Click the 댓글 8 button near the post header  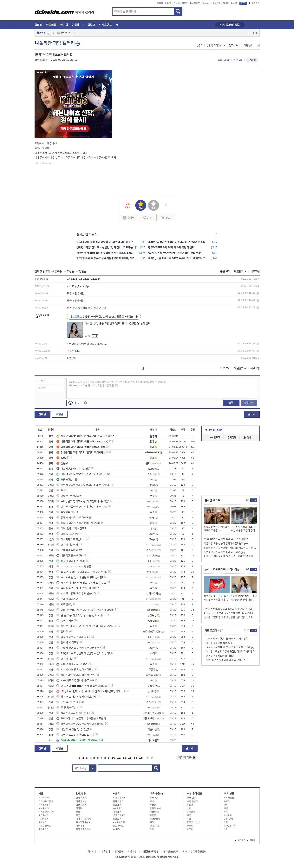tap(252, 60)
